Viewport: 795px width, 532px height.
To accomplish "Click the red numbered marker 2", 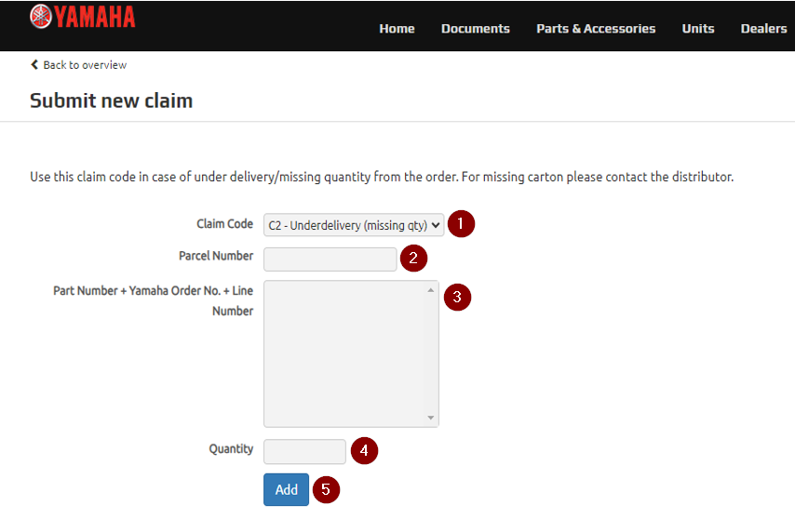I will (413, 258).
